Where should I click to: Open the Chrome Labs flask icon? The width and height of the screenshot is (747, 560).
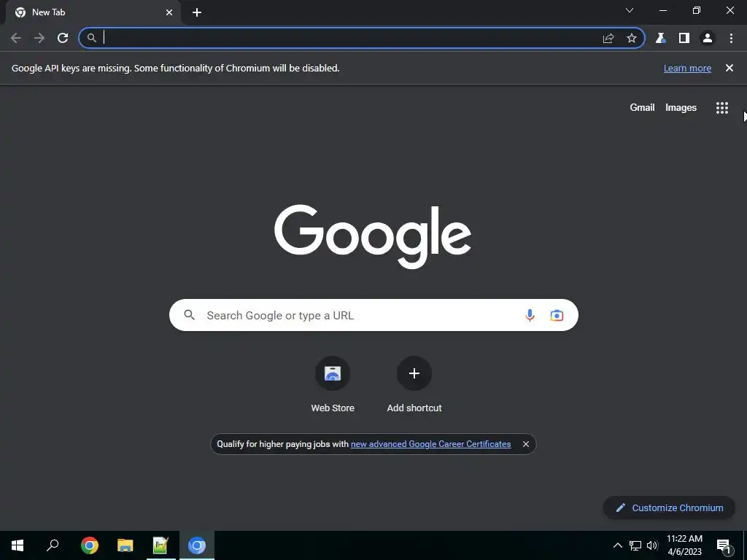click(660, 38)
